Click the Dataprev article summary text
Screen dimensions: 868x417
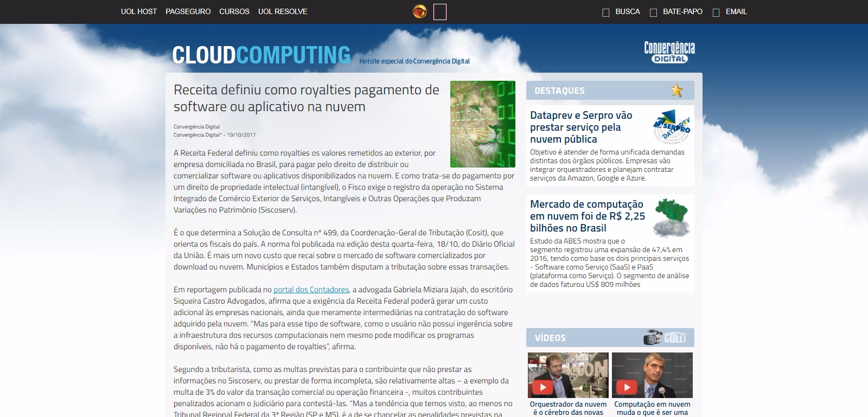point(608,165)
